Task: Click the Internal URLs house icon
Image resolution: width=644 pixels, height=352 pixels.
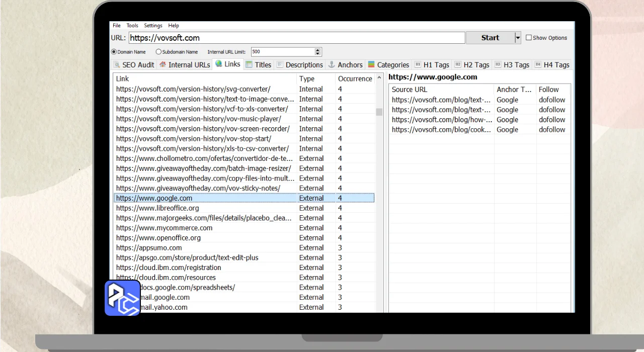Action: [163, 65]
